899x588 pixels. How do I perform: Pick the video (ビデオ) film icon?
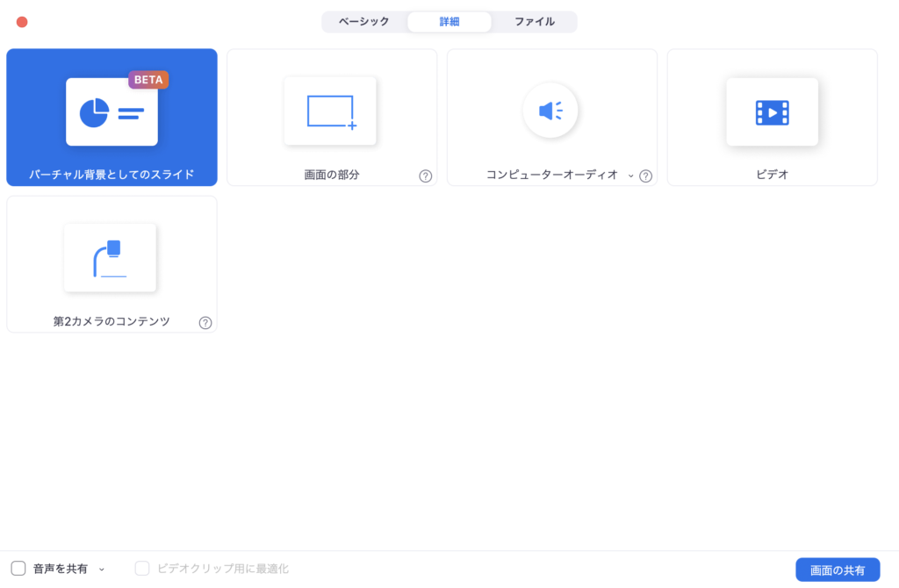coord(773,111)
